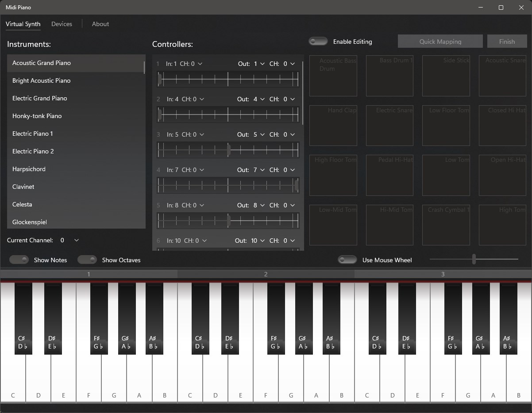Trigger the Pedal Hi-Hat pad

click(x=389, y=175)
